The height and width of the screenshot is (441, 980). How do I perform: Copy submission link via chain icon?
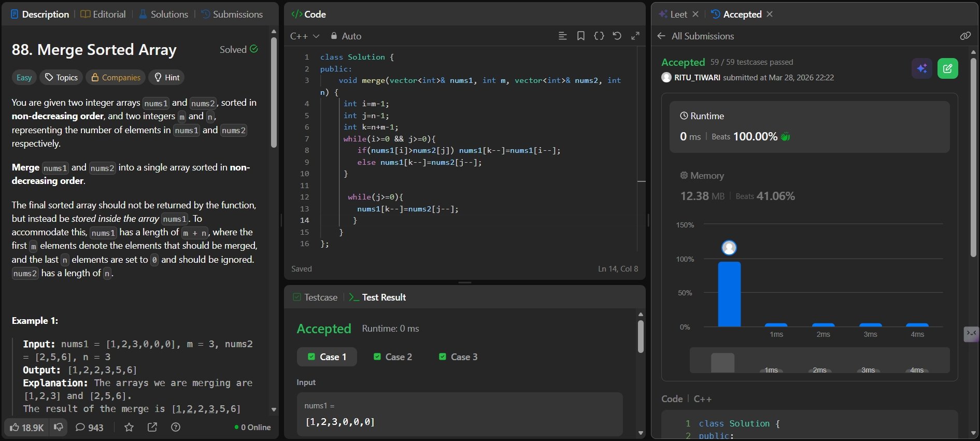point(965,36)
